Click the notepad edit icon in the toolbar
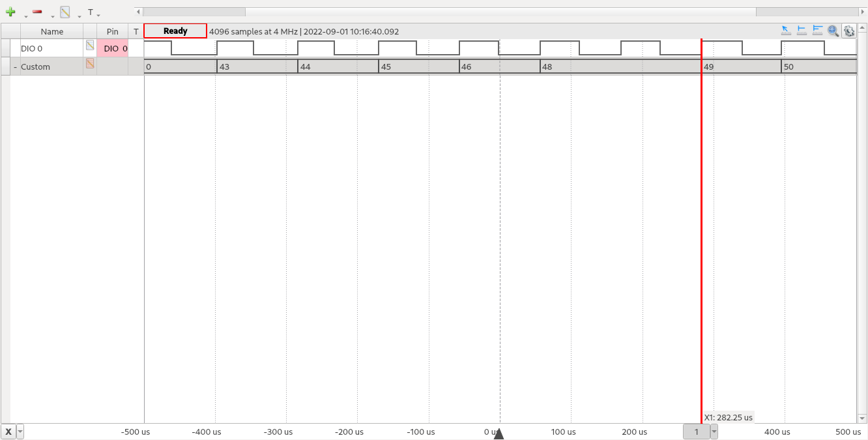 pos(65,12)
